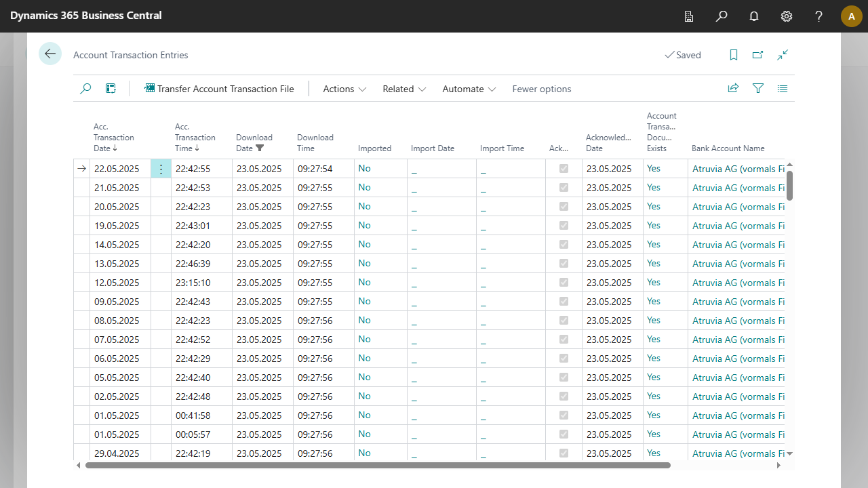Viewport: 868px width, 488px height.
Task: Open the Yes link in the 21.05.2025 row
Action: point(654,188)
